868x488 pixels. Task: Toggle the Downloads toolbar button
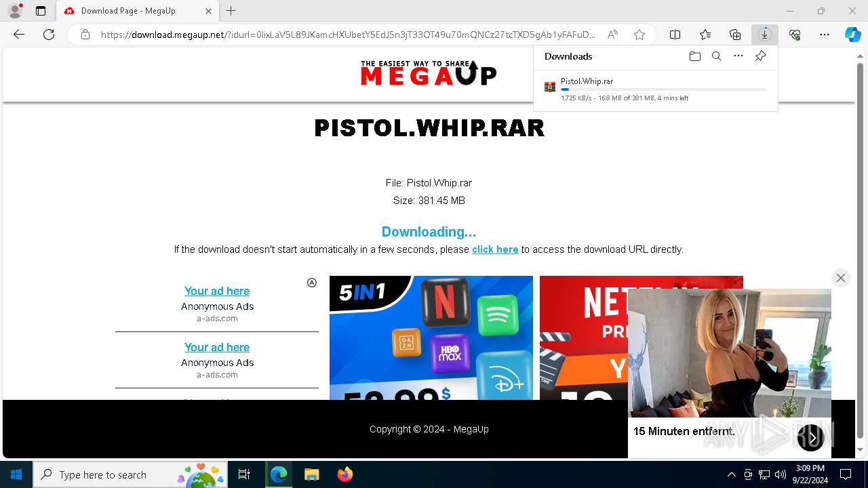click(765, 35)
